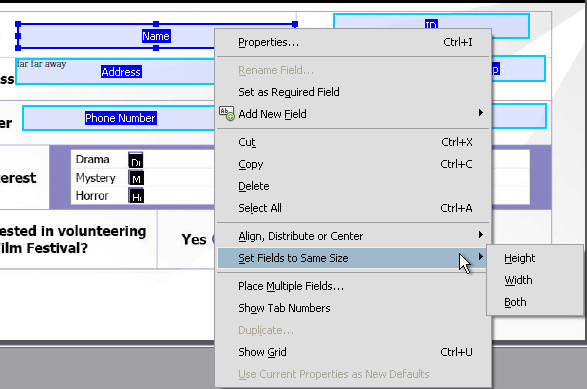Screen dimensions: 587x389
Task: Expand the Add New Field submenu arrow
Action: point(481,113)
